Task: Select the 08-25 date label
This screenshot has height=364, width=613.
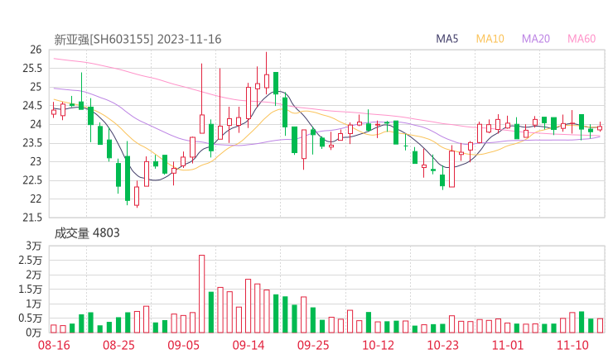Action: pos(119,345)
